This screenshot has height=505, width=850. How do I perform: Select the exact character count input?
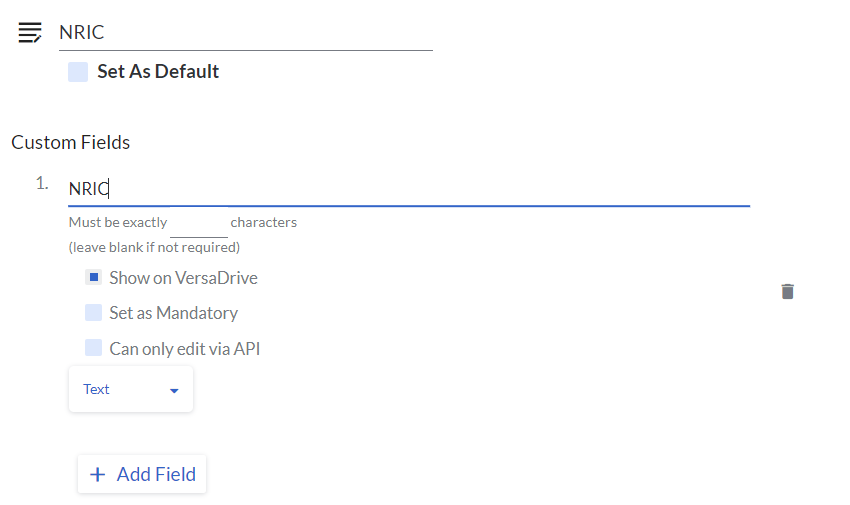198,222
